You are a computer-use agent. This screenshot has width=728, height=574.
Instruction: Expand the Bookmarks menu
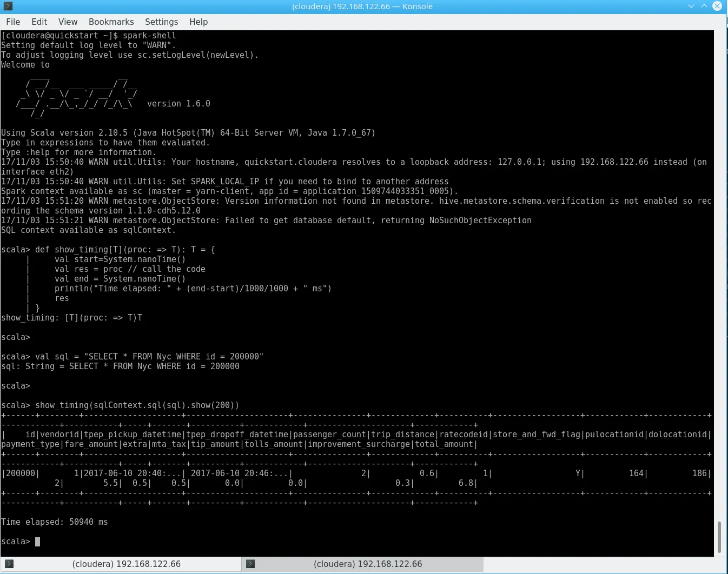[111, 22]
